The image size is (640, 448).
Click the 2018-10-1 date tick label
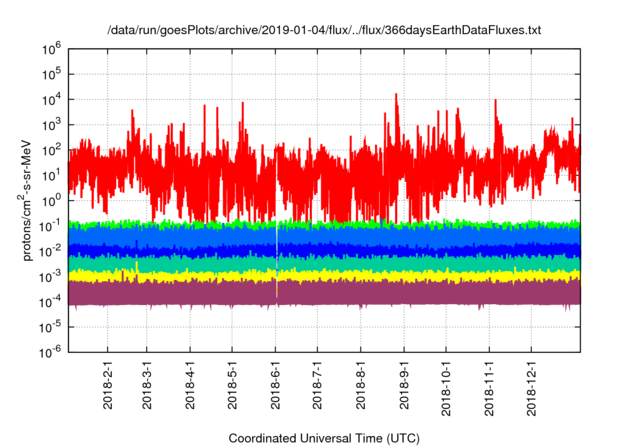coord(446,388)
